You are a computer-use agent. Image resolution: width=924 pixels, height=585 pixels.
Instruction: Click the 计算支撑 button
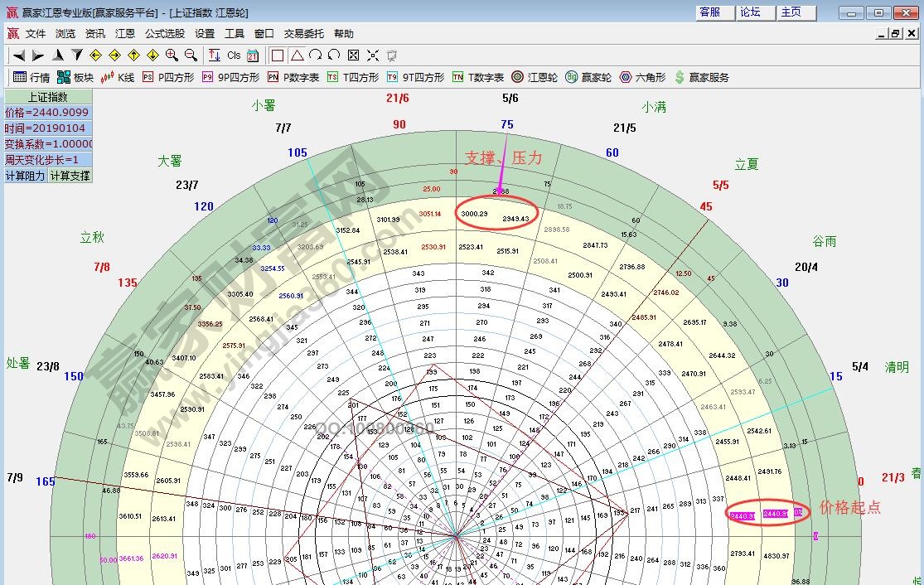coord(70,176)
